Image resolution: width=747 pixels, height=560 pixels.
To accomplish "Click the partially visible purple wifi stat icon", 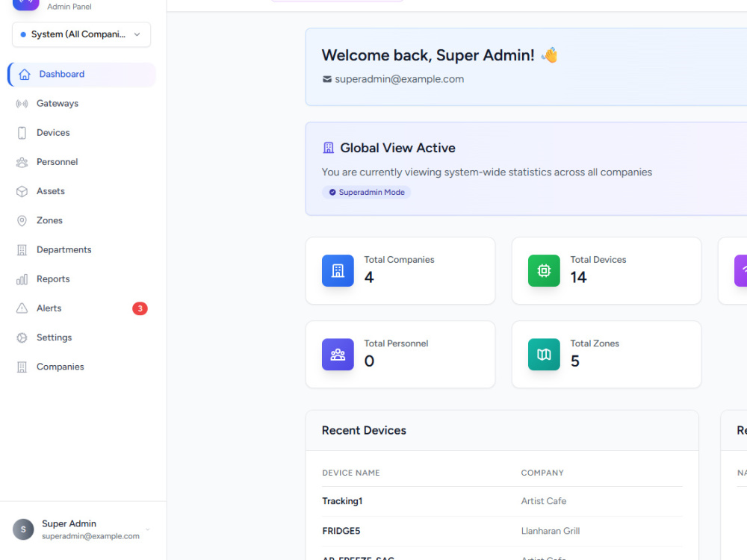I will (741, 270).
